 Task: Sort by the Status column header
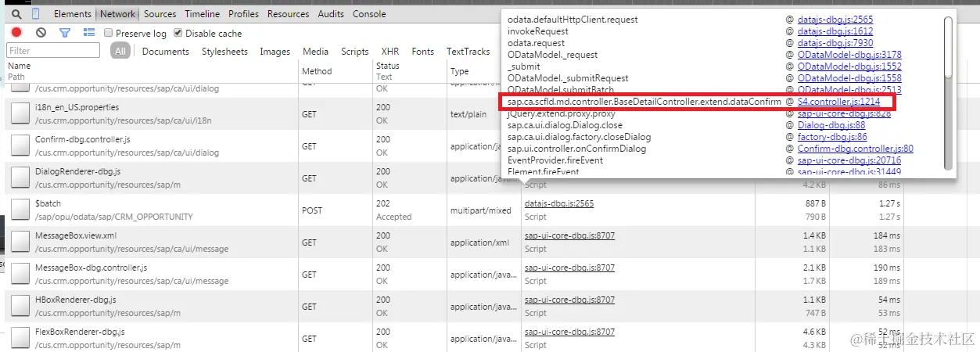click(409, 71)
